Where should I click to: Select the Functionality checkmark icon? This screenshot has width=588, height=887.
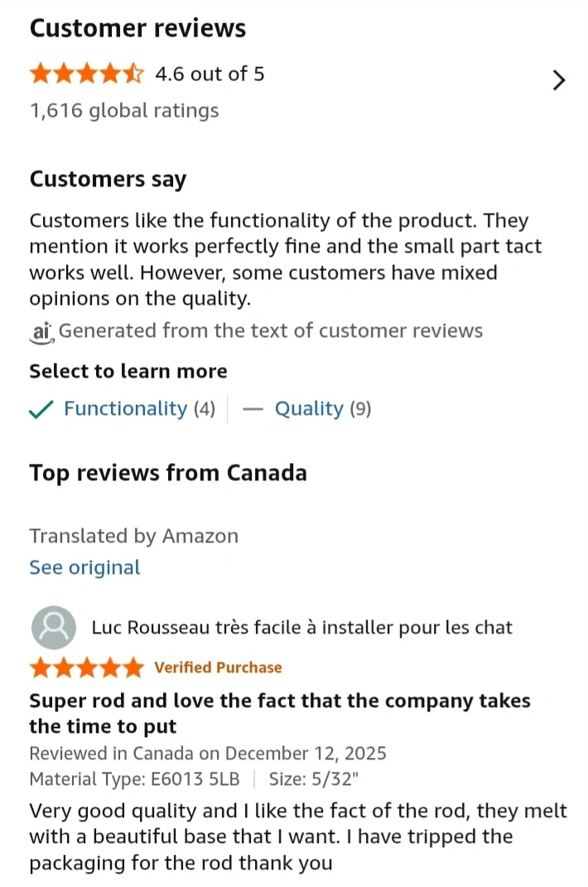[x=41, y=409]
